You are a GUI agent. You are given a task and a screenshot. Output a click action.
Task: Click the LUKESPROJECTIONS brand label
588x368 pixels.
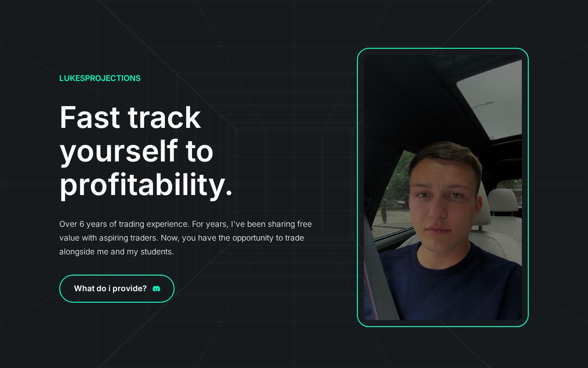(100, 78)
